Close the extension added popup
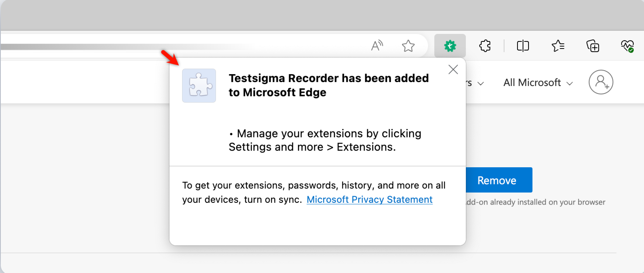Screen dimensions: 644x273 pos(453,70)
